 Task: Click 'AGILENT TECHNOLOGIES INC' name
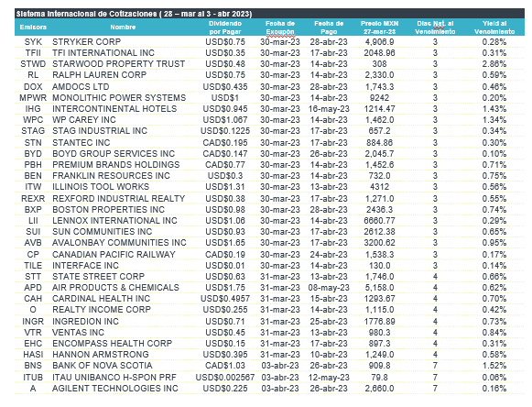coord(115,389)
